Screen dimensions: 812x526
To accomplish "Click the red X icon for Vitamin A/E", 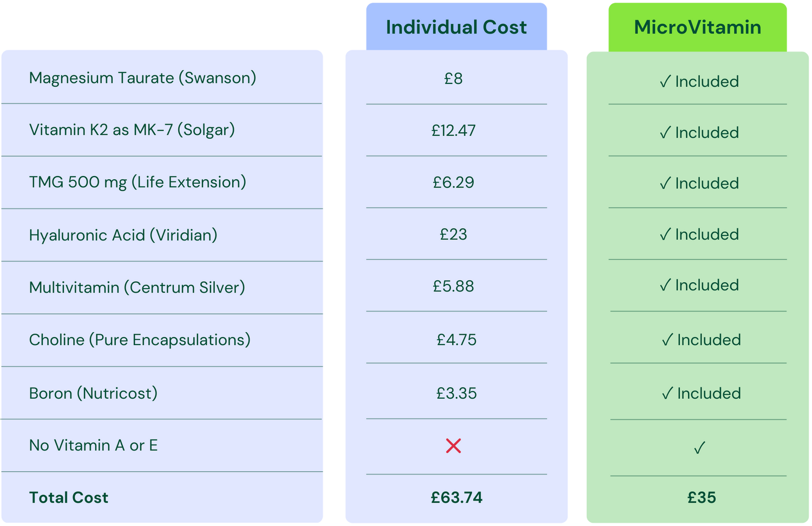I will point(453,446).
